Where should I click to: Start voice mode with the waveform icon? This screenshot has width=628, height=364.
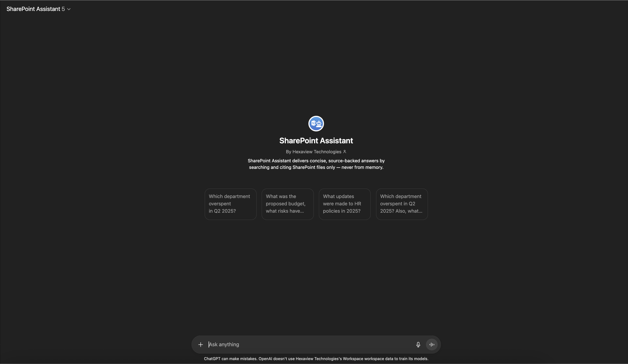[x=432, y=345]
